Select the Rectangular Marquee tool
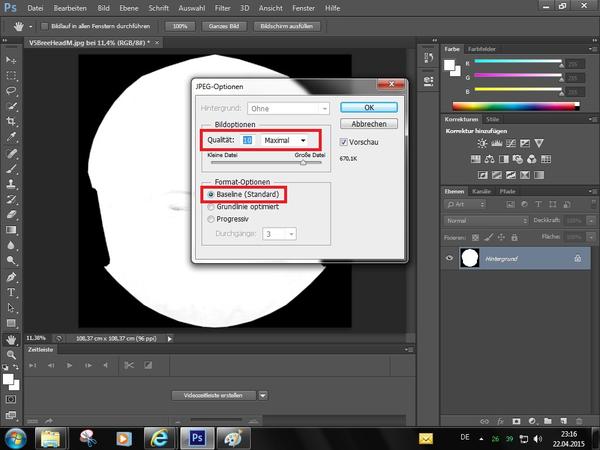Image resolution: width=600 pixels, height=450 pixels. 11,75
